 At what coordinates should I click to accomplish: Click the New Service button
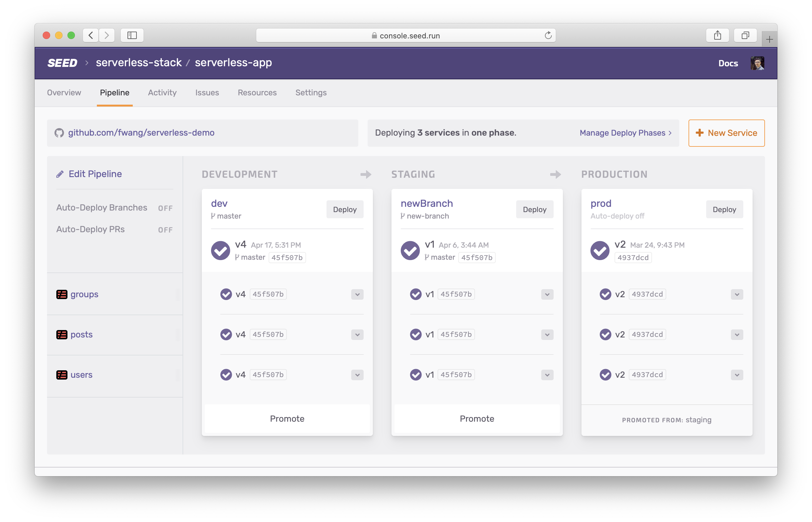(726, 133)
